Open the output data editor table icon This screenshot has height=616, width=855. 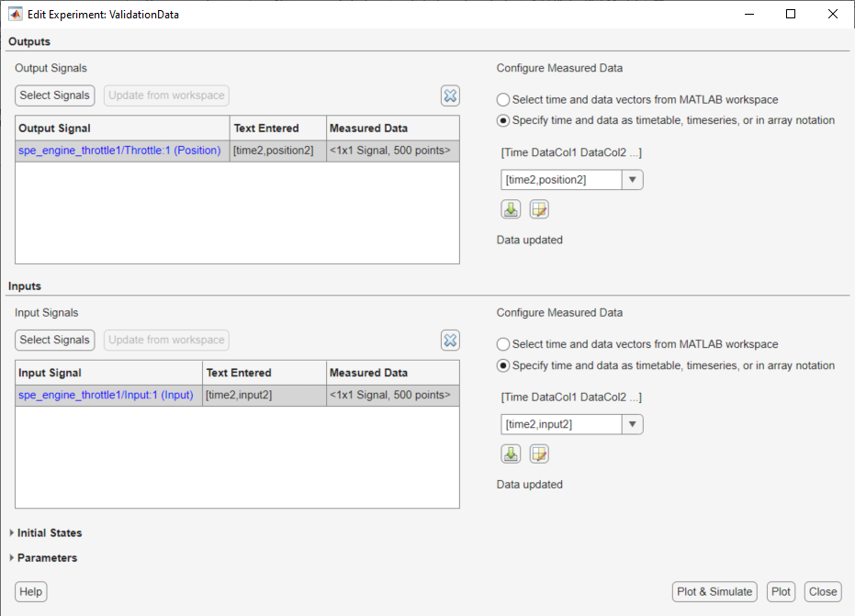(x=538, y=209)
